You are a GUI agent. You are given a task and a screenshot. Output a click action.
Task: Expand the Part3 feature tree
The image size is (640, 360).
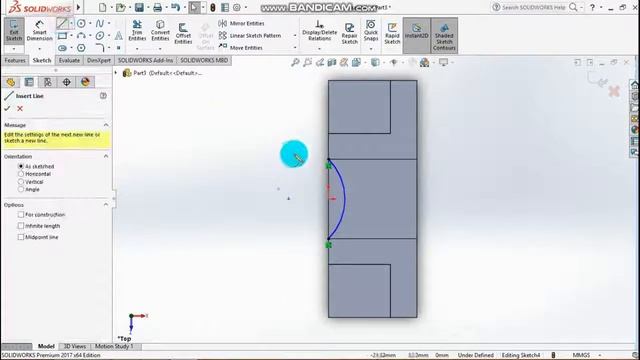pyautogui.click(x=116, y=73)
